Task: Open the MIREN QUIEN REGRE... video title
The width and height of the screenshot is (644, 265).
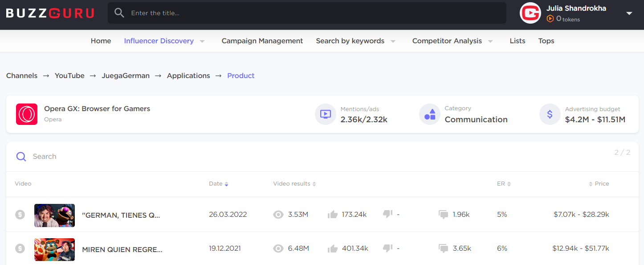Action: 122,249
